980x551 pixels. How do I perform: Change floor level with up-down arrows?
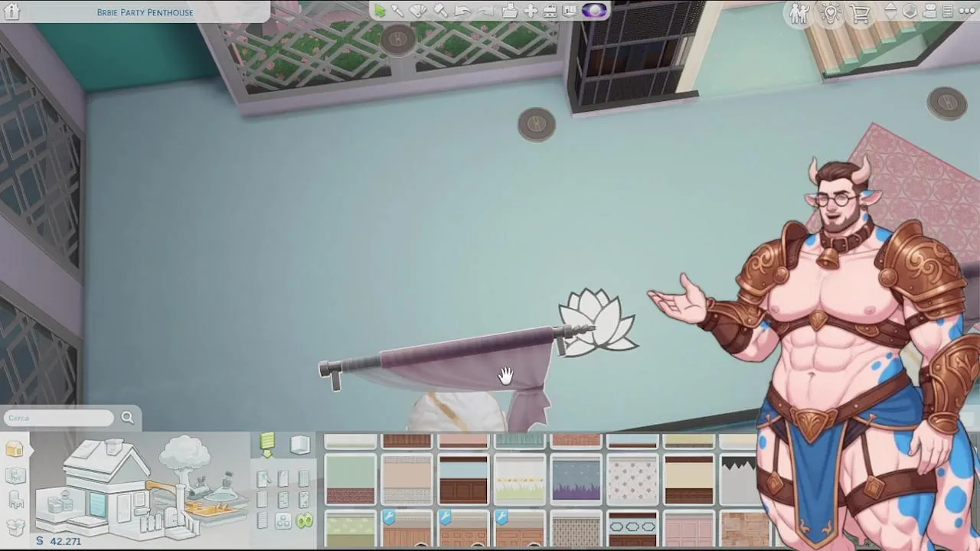890,11
